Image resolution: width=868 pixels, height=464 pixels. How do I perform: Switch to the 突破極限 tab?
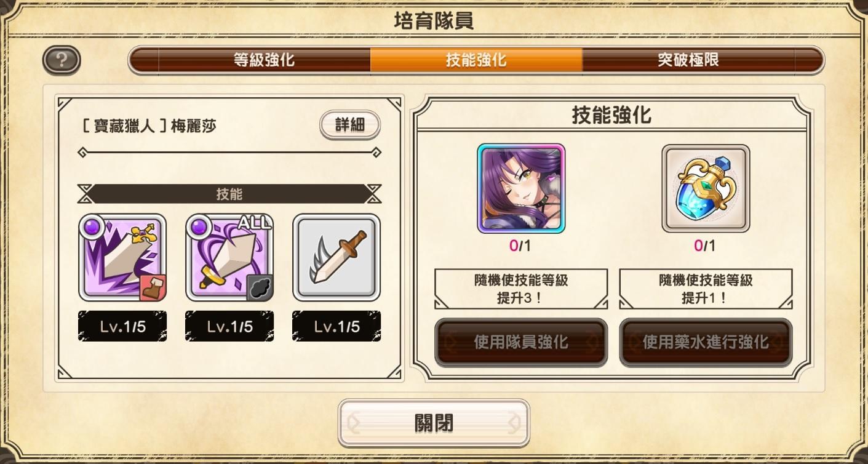pyautogui.click(x=688, y=60)
